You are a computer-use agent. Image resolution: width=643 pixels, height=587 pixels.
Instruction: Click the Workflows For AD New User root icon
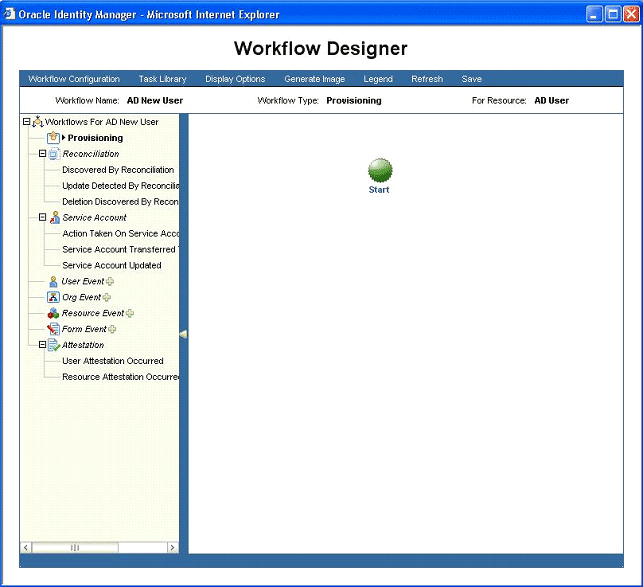(38, 122)
